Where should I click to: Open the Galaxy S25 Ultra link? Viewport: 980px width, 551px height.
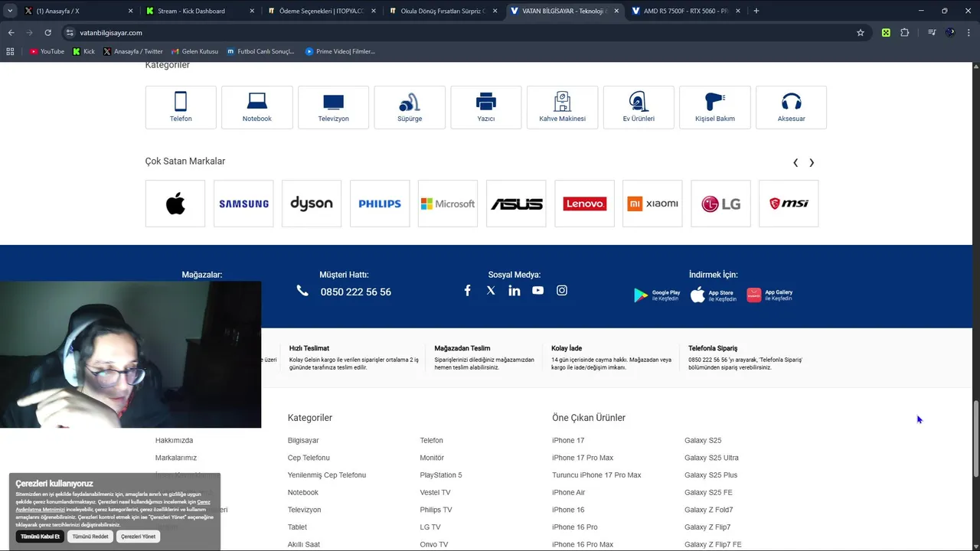pos(711,458)
